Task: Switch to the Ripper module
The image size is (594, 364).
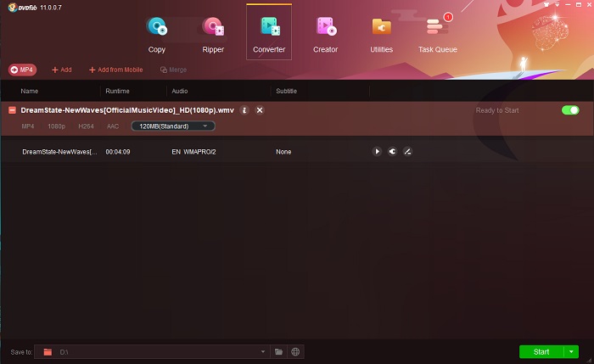Action: coord(213,34)
